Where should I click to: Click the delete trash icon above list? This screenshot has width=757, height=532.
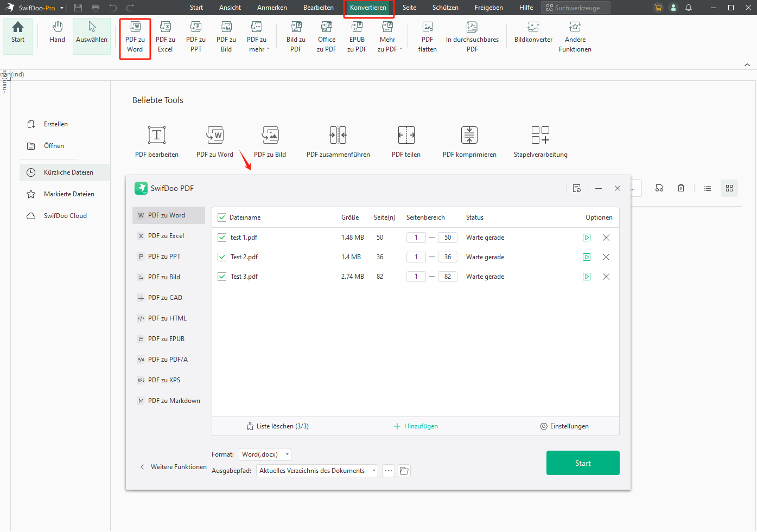tap(681, 188)
